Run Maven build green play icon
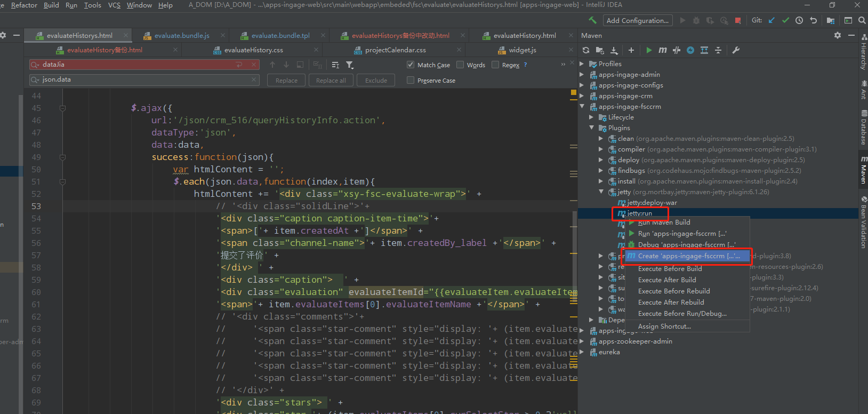 (649, 50)
